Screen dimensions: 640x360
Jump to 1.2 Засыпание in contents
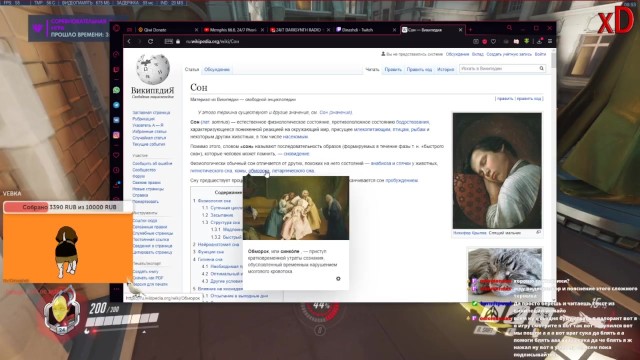pyautogui.click(x=218, y=215)
